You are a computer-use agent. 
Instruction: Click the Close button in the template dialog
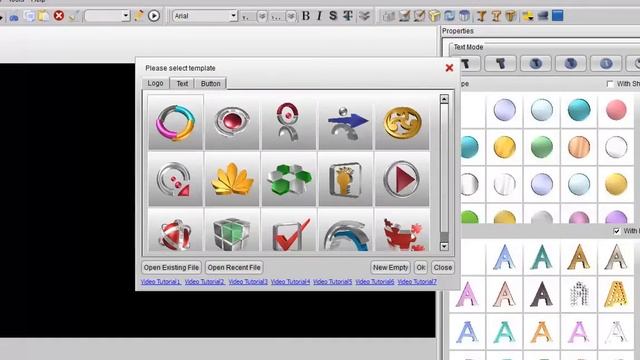(x=442, y=267)
